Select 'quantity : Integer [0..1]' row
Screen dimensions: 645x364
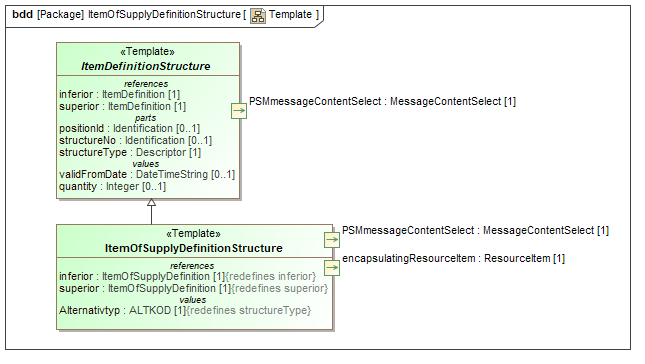(112, 187)
